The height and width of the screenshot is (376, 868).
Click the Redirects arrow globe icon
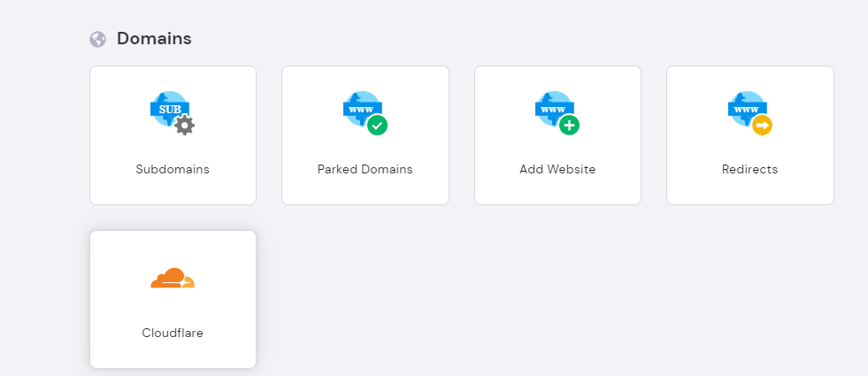750,113
